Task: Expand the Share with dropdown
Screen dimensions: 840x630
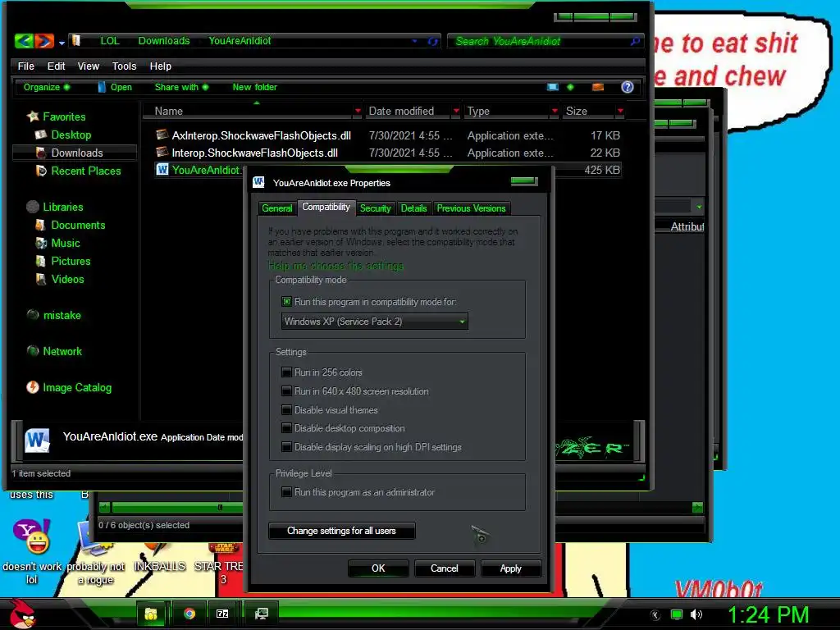Action: click(x=181, y=87)
